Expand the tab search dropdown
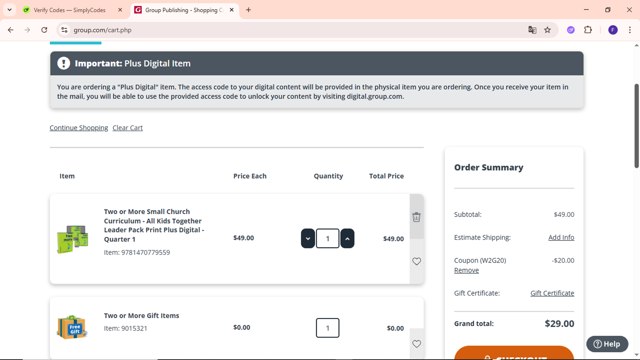Viewport: 640px width, 360px height. click(x=9, y=10)
